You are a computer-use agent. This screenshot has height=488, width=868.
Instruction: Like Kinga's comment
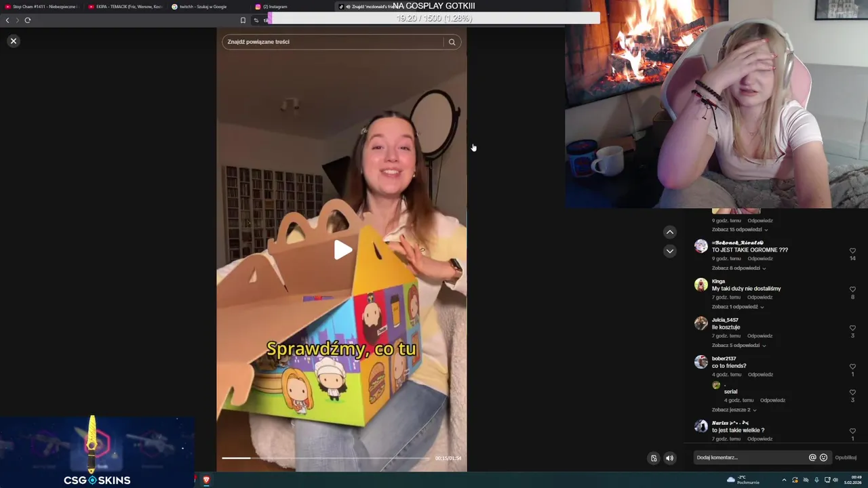pyautogui.click(x=852, y=289)
